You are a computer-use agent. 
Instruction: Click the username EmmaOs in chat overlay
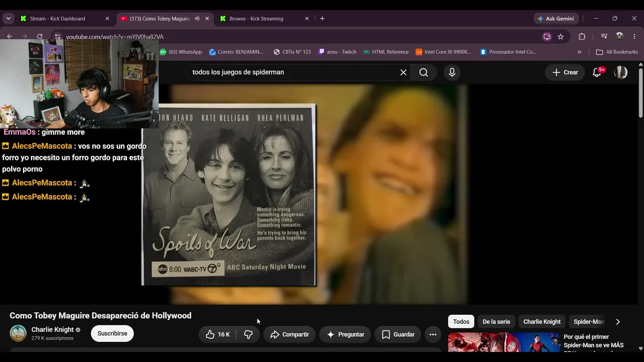pos(19,132)
